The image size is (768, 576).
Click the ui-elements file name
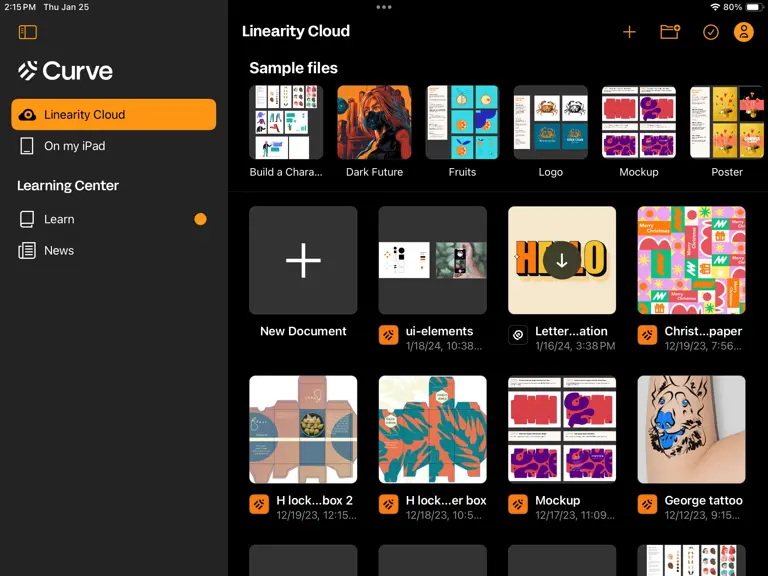439,331
